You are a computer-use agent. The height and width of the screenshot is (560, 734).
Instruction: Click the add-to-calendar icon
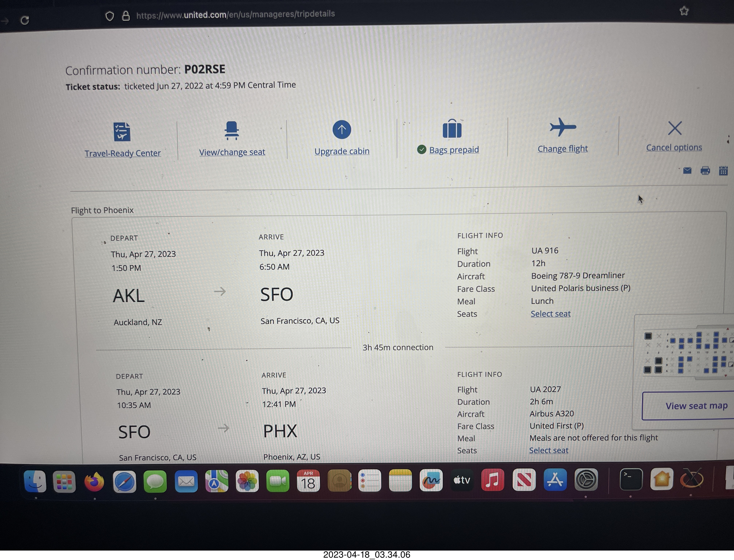pyautogui.click(x=723, y=171)
